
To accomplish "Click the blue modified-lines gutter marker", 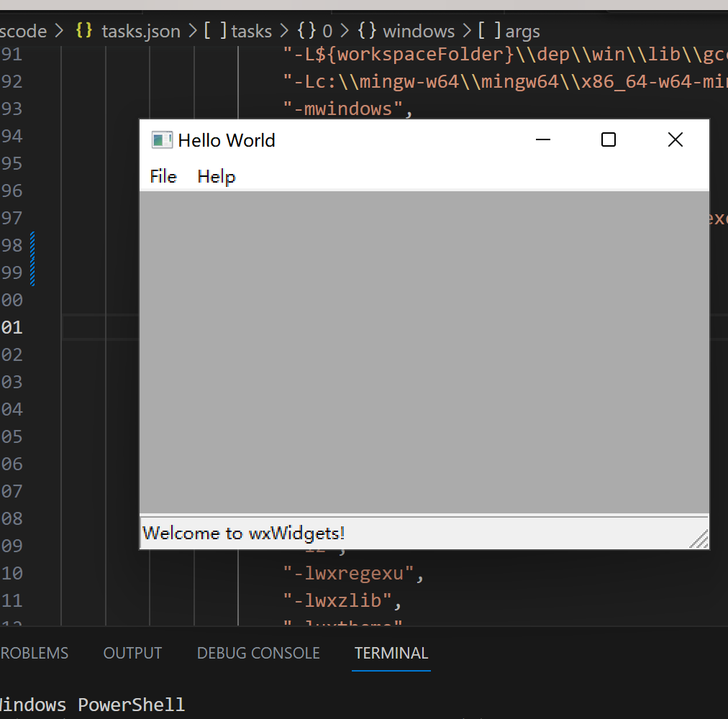I will [x=32, y=259].
